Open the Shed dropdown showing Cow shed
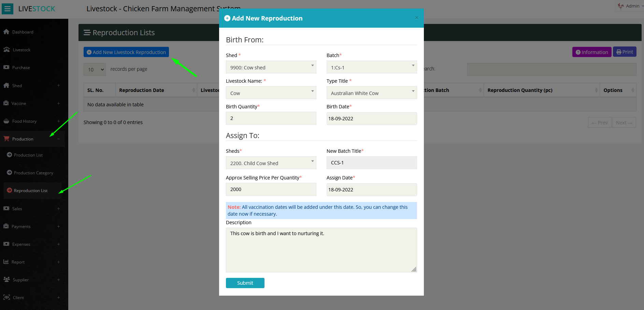This screenshot has height=310, width=644. tap(271, 67)
